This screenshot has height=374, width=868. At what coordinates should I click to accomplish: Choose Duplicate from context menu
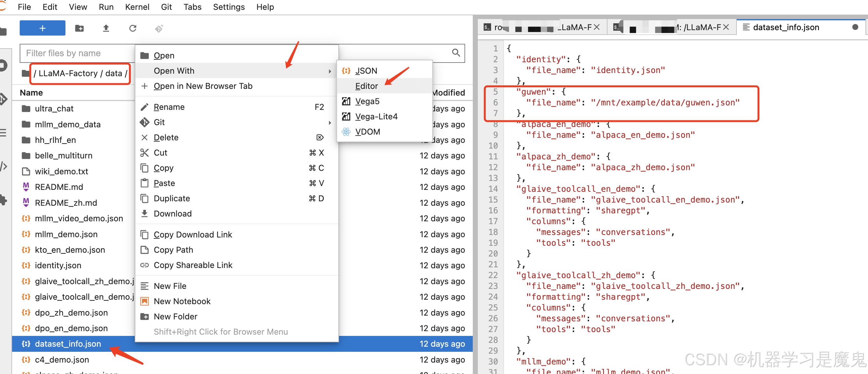coord(237,199)
